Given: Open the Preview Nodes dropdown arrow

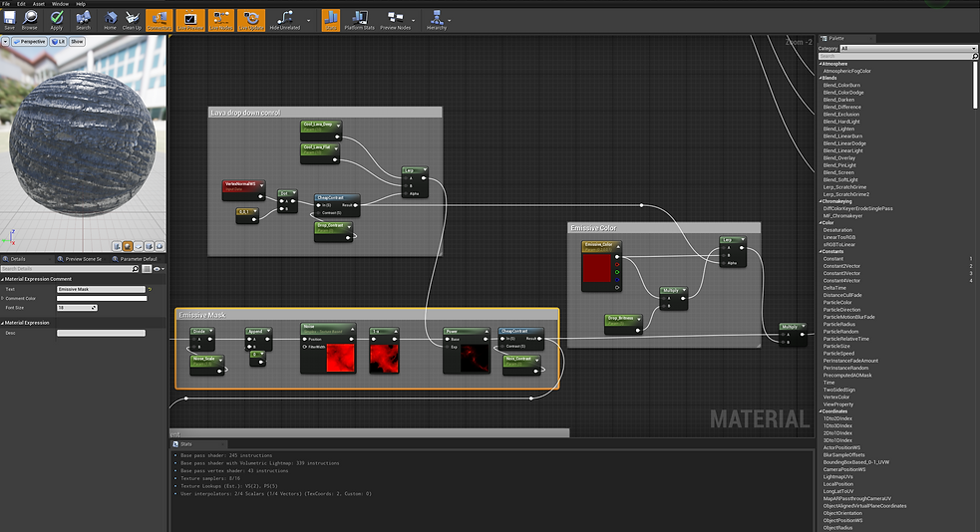Looking at the screenshot, I should [x=413, y=20].
